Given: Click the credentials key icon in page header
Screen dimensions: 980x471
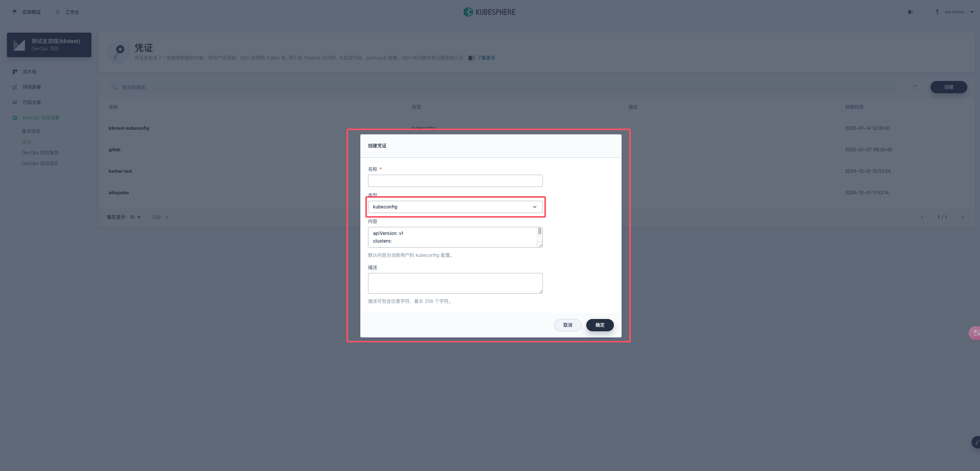Looking at the screenshot, I should point(119,52).
